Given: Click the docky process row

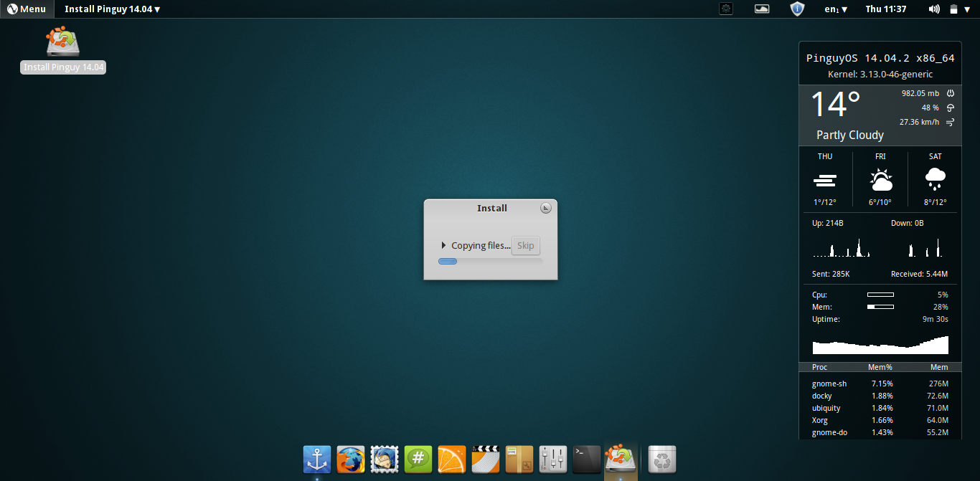Looking at the screenshot, I should point(880,396).
